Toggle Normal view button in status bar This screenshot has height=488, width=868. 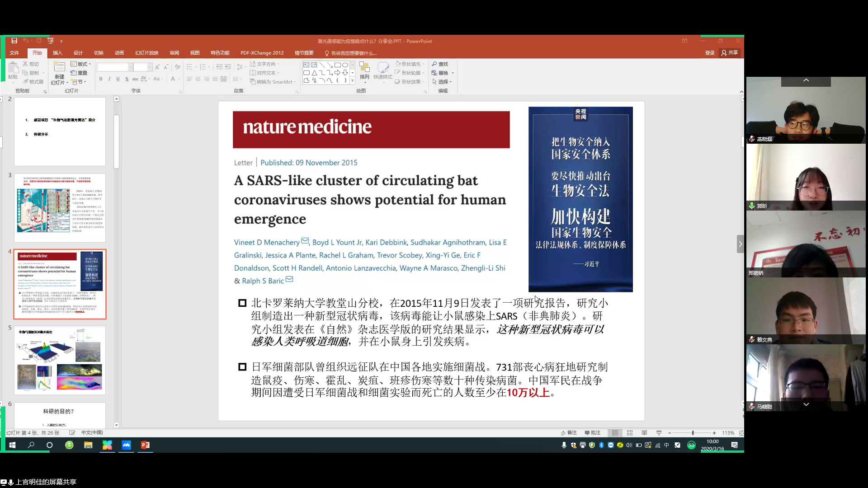[x=615, y=433]
